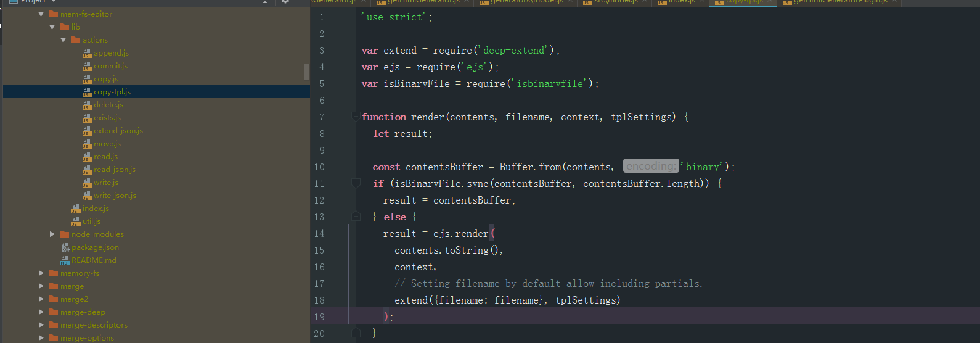Toggle the fold marker on line 20
This screenshot has height=343, width=980.
click(356, 333)
